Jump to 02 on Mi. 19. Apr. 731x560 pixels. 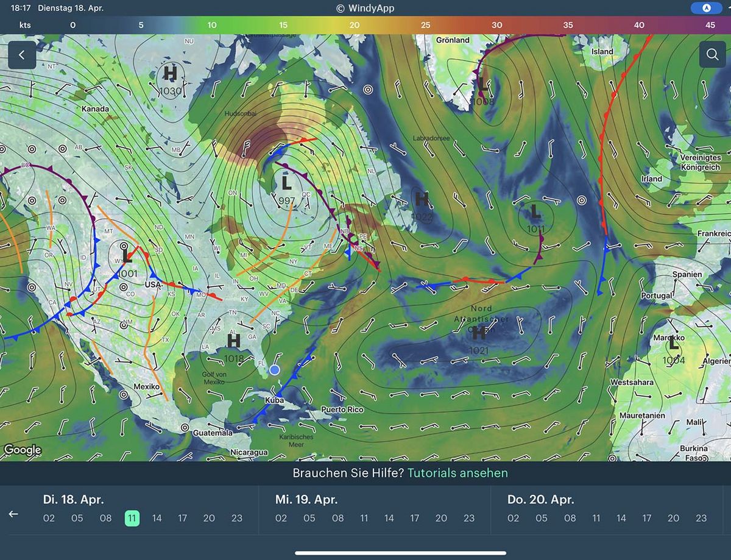coord(281,519)
